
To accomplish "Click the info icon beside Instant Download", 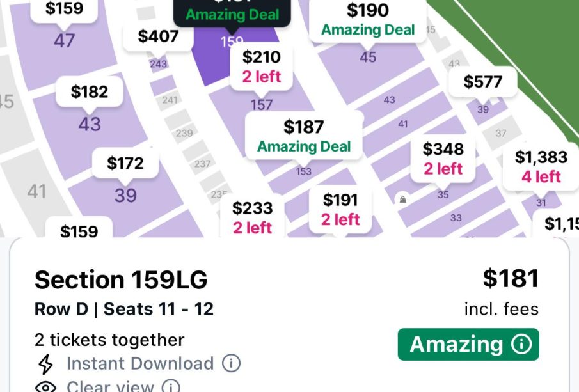I will pyautogui.click(x=231, y=363).
